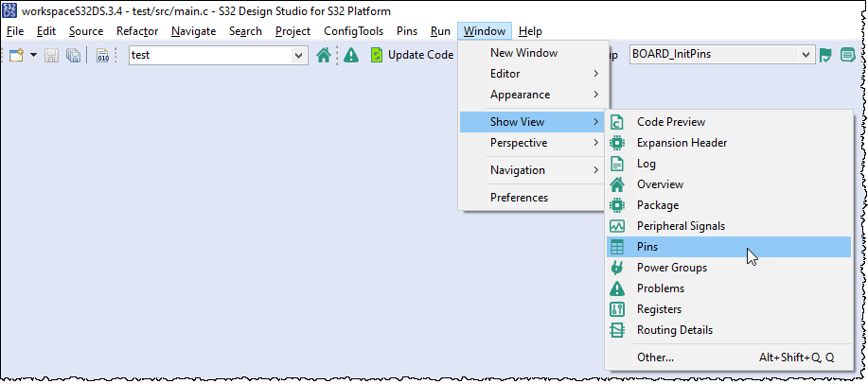868x384 pixels.
Task: Click the Peripheral Signals waveform icon
Action: [616, 226]
